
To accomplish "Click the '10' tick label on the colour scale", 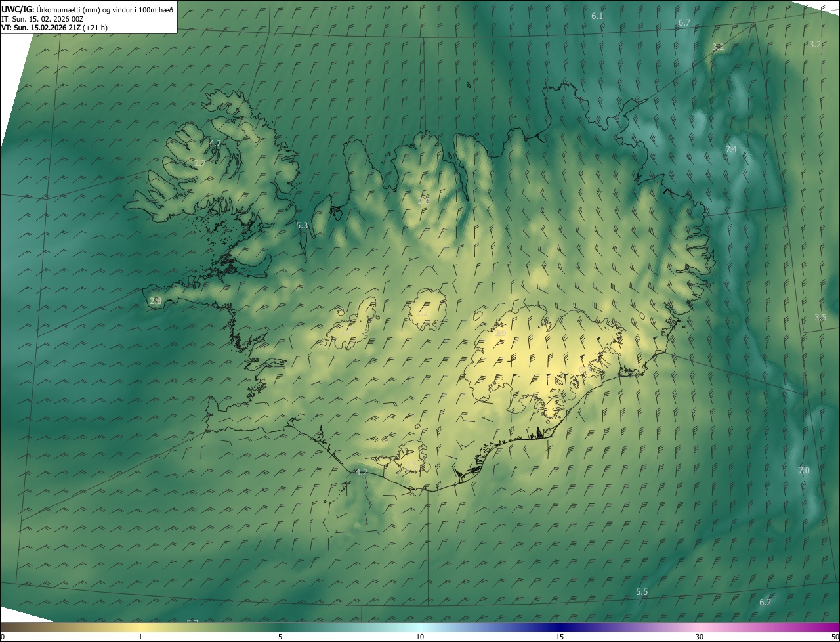I will click(420, 637).
